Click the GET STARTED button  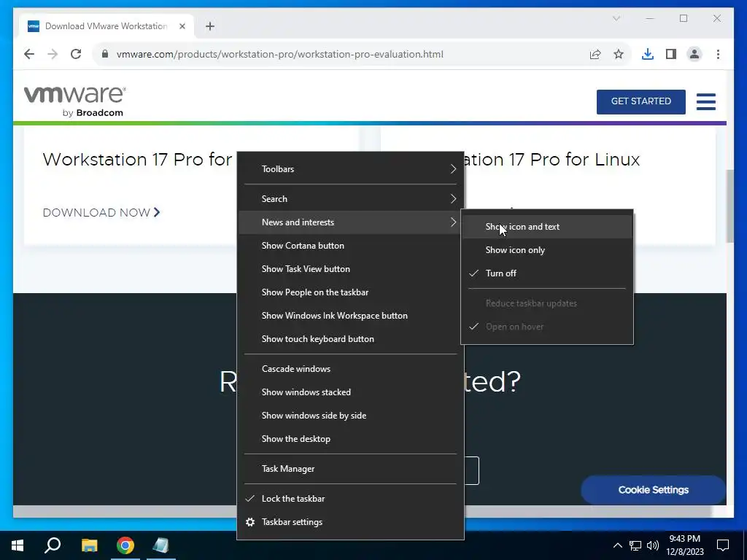(x=640, y=101)
